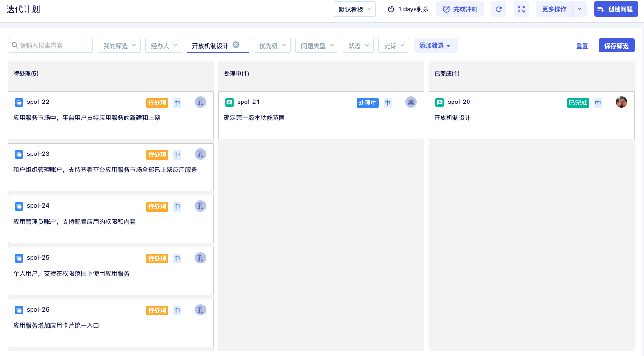Image resolution: width=644 pixels, height=356 pixels.
Task: Click the task type icon on spol-21
Action: tap(229, 102)
